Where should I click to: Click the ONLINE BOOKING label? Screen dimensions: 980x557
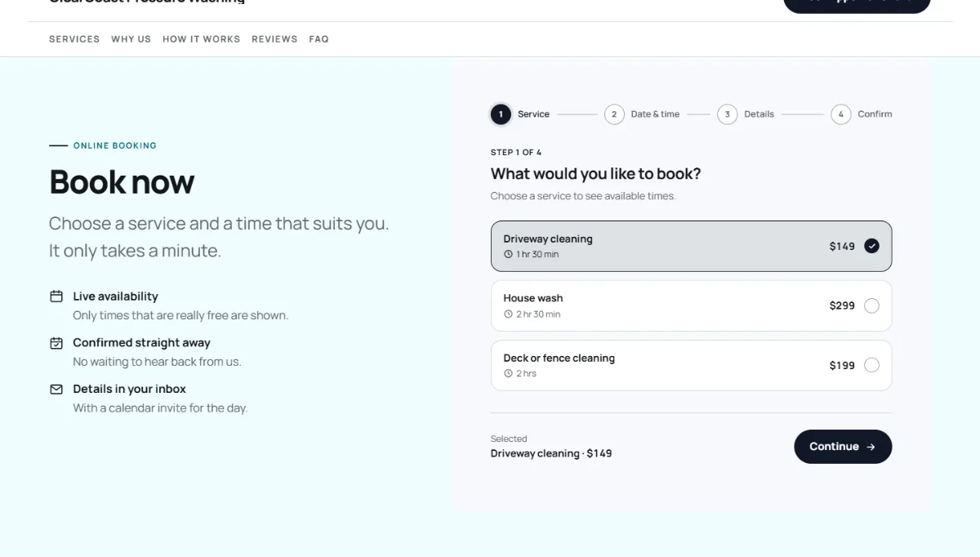point(115,145)
